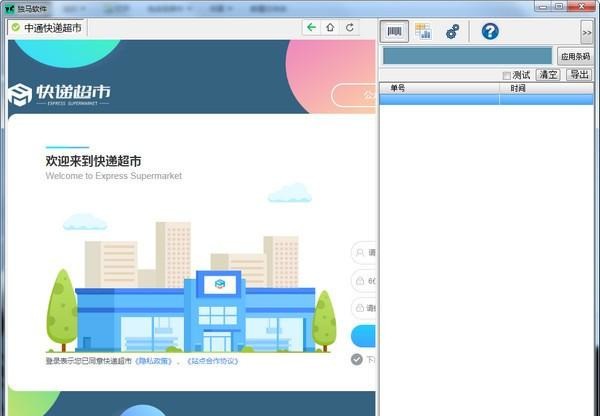Open help via the blue question mark
The height and width of the screenshot is (416, 600).
click(490, 31)
